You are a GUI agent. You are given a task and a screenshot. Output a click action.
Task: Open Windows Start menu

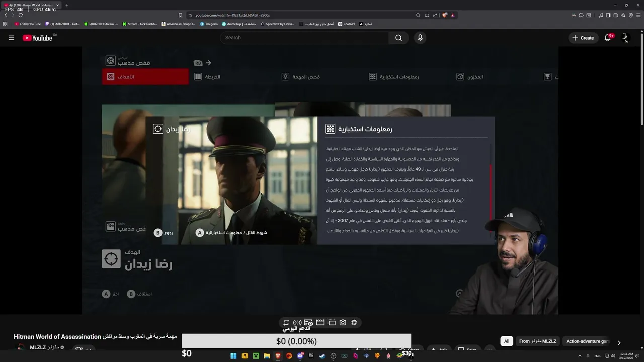[233, 356]
